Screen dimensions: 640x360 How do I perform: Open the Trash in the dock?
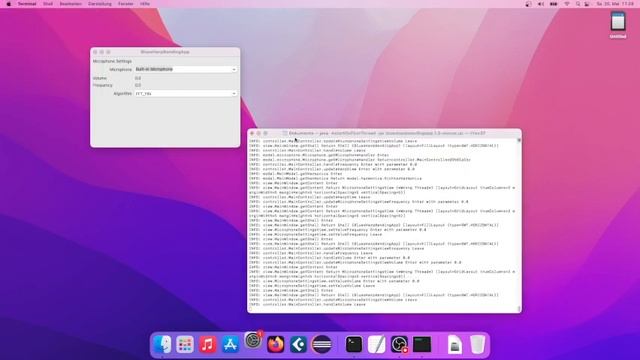477,344
